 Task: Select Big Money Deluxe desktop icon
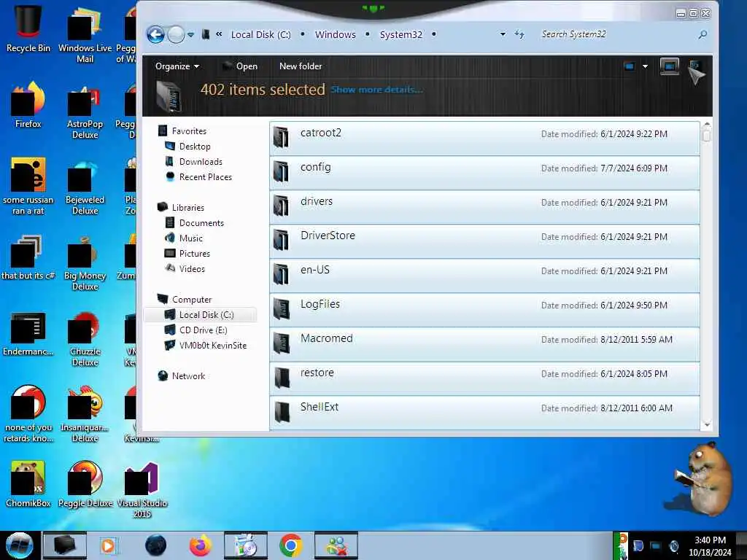point(85,262)
